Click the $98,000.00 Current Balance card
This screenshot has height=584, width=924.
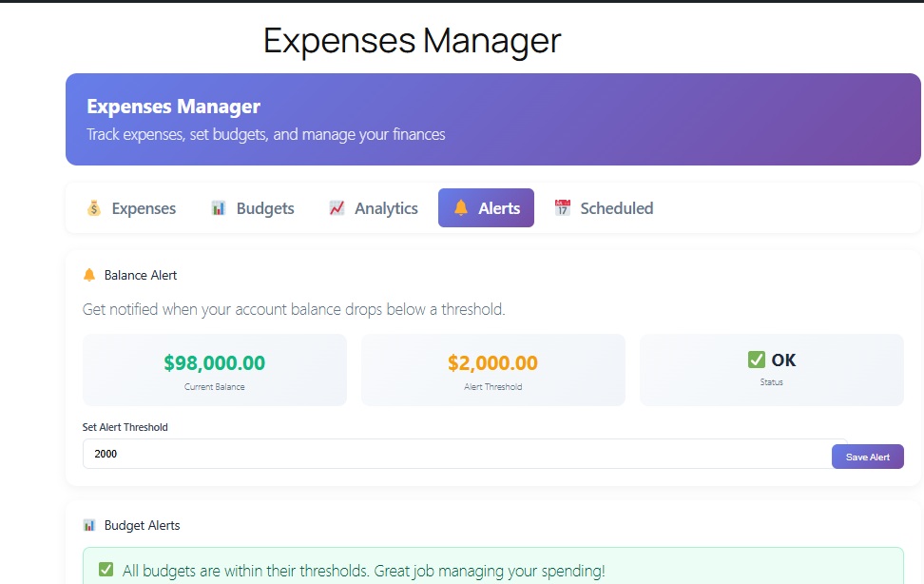tap(215, 370)
